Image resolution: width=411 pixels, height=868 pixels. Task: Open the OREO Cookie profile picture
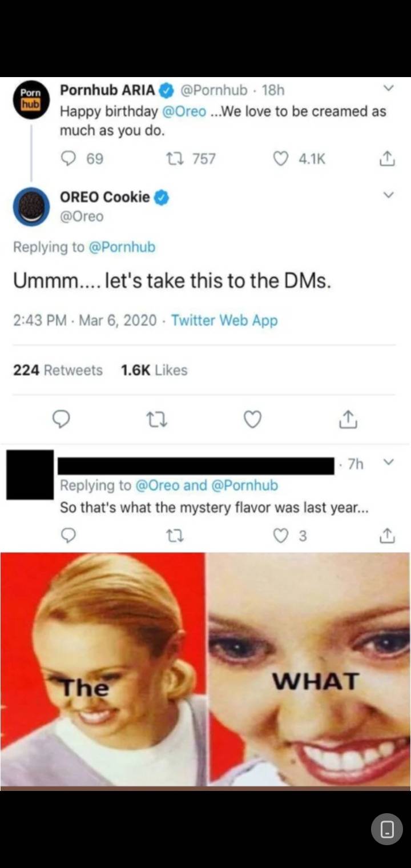(x=32, y=207)
